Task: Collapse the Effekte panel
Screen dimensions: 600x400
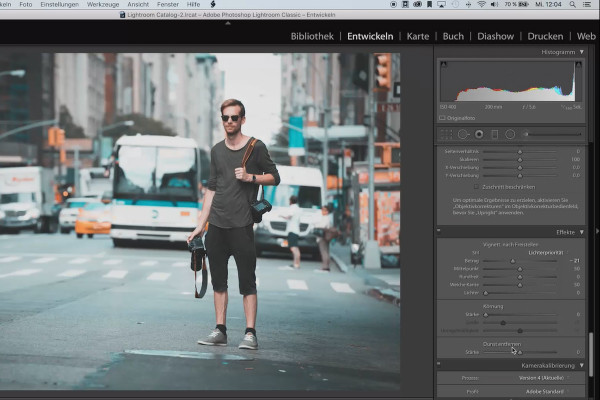Action: (582, 232)
